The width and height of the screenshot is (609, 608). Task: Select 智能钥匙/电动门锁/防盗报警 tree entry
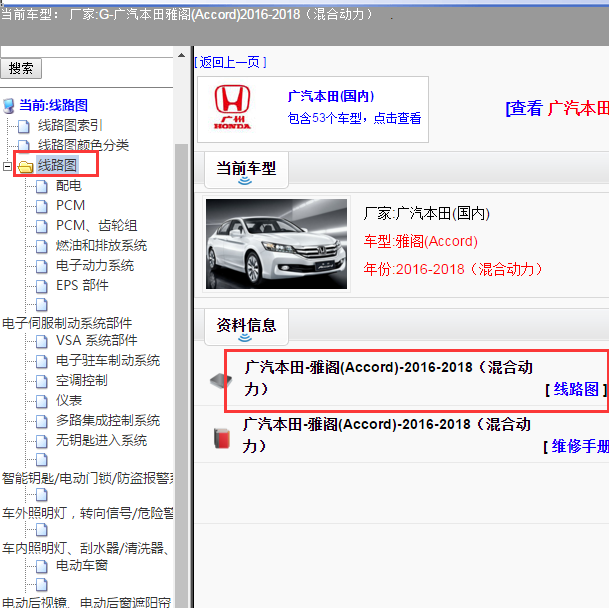coord(87,478)
